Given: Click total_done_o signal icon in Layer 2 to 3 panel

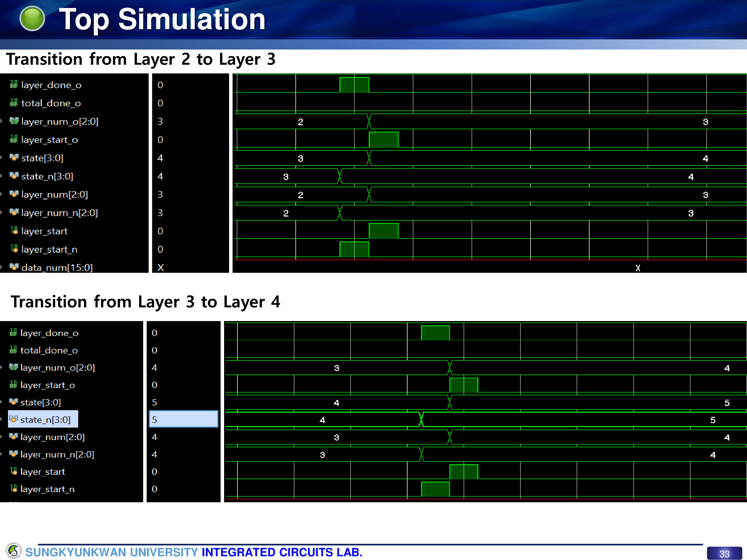Looking at the screenshot, I should [x=13, y=102].
